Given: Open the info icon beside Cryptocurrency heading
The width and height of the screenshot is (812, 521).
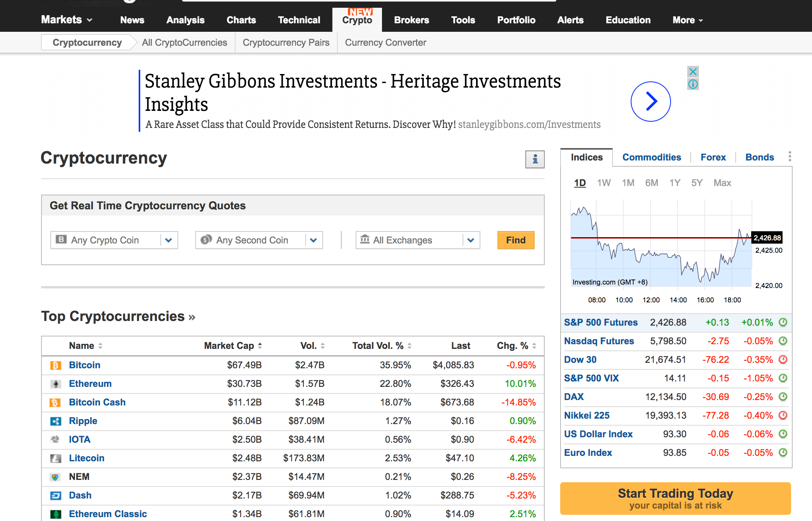Looking at the screenshot, I should pos(535,159).
